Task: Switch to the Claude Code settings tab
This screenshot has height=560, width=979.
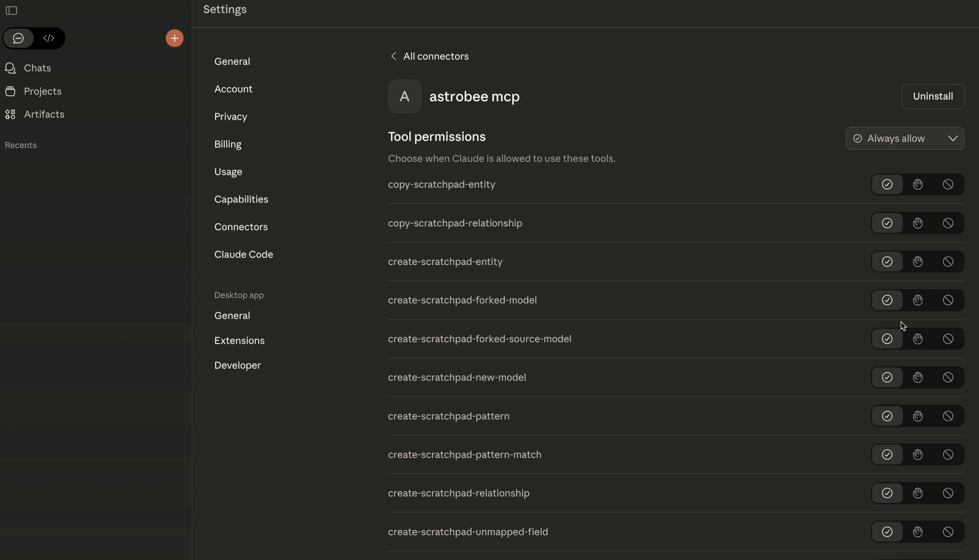Action: pos(243,254)
